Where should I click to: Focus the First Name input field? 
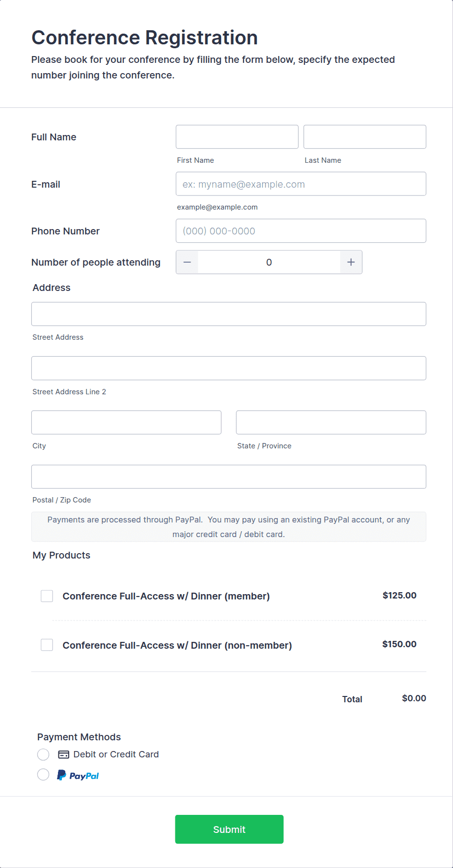click(x=237, y=136)
